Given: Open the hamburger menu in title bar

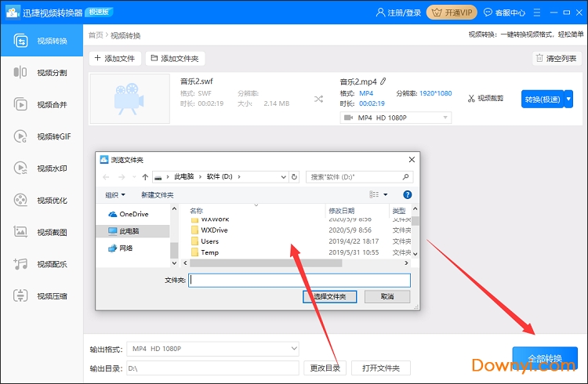Looking at the screenshot, I should tap(537, 13).
